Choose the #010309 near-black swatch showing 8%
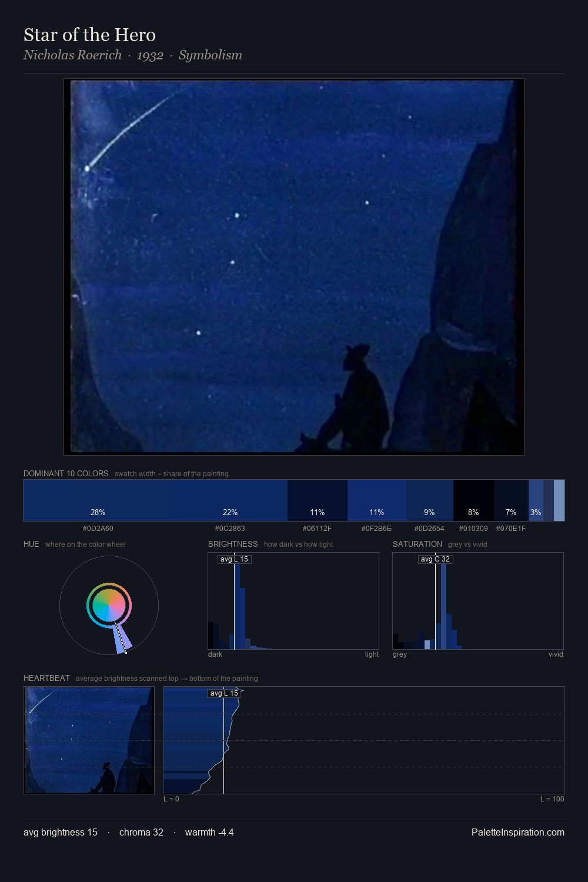This screenshot has width=588, height=882. point(473,500)
